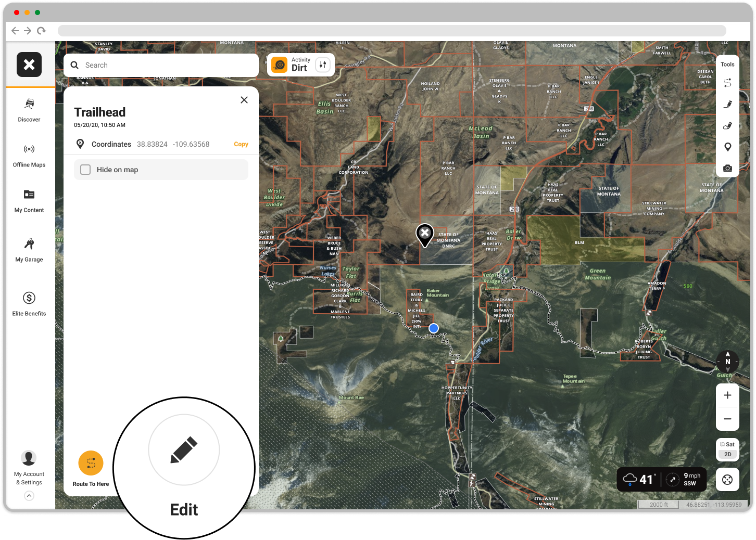Click the north compass control
This screenshot has height=540, width=756.
click(728, 362)
